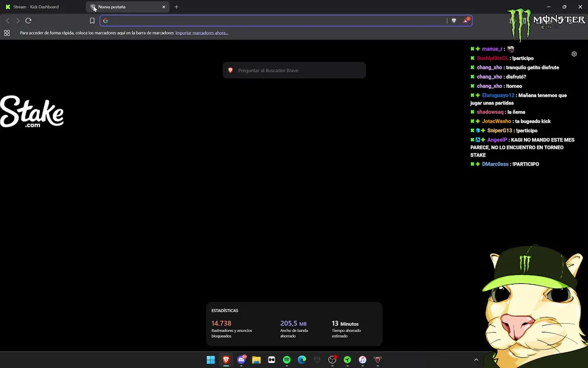The height and width of the screenshot is (368, 588).
Task: Click username shadowsaq in chat
Action: (490, 112)
